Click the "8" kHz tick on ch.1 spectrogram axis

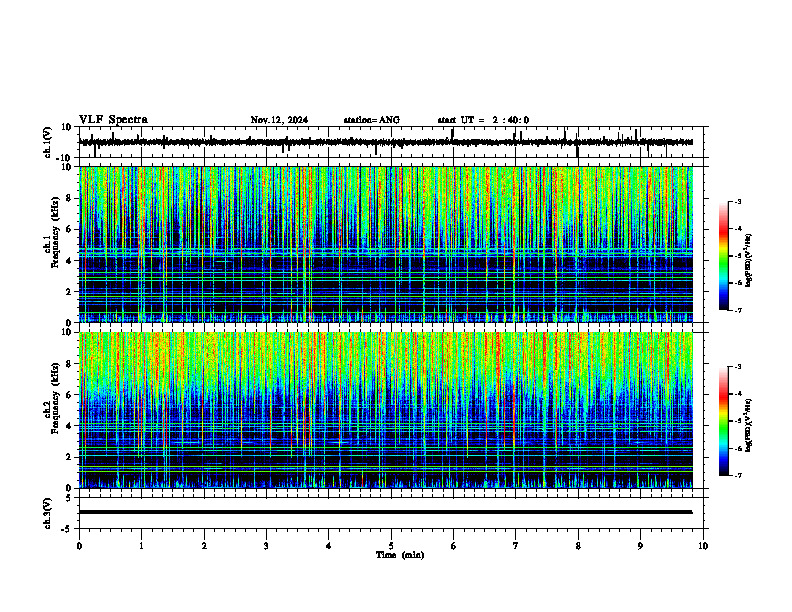tap(69, 198)
